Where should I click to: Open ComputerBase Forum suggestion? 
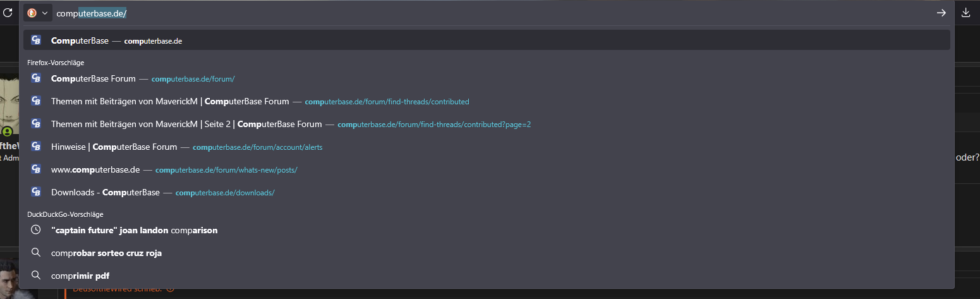point(487,78)
